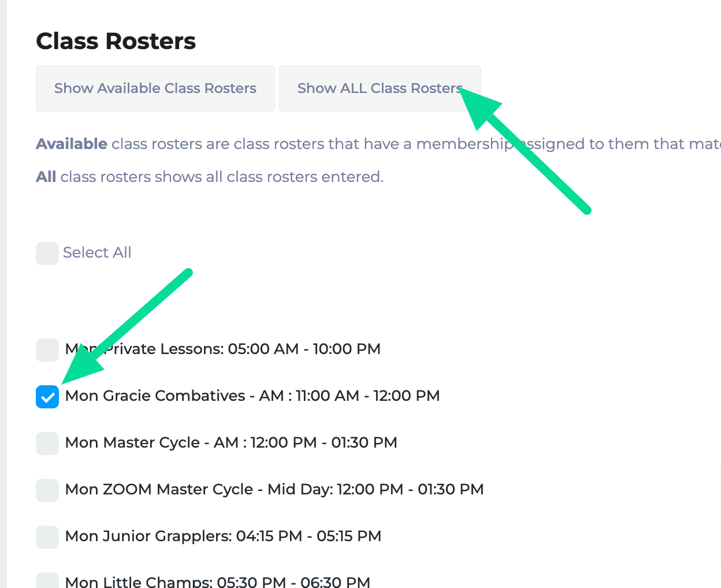Click the Class Rosters heading
The height and width of the screenshot is (588, 721).
pyautogui.click(x=116, y=40)
